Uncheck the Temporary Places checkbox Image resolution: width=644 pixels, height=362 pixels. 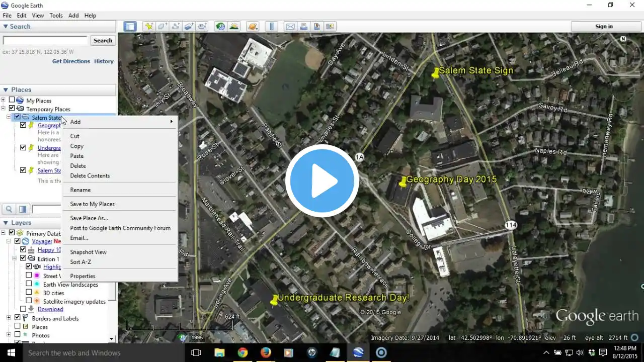click(x=12, y=109)
